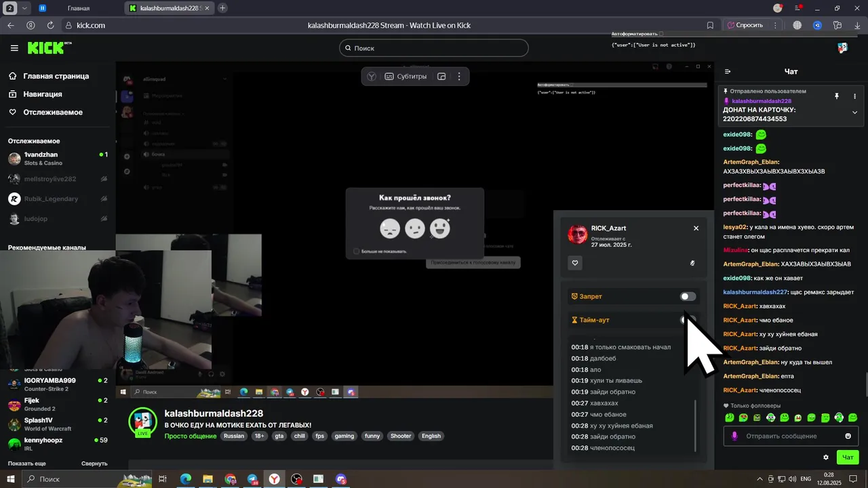
Task: Unpin the pinned chat message
Action: coord(837,96)
